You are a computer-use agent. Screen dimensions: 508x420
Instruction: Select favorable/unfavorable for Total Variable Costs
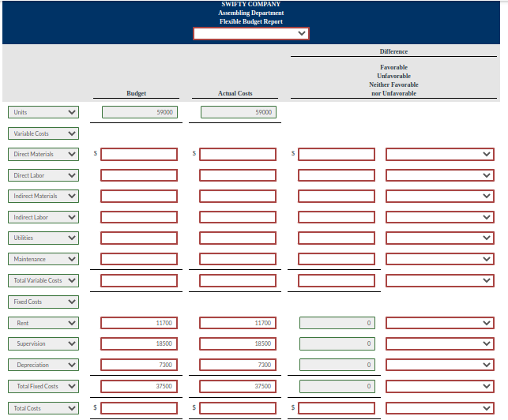tap(439, 280)
